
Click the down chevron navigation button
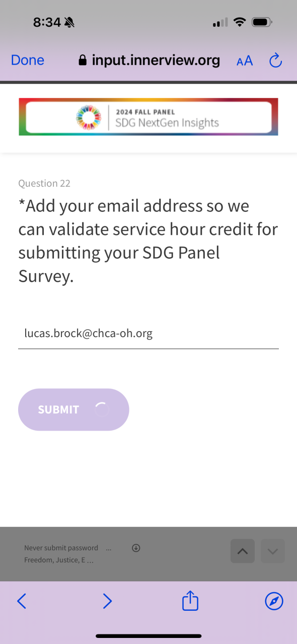pyautogui.click(x=273, y=551)
